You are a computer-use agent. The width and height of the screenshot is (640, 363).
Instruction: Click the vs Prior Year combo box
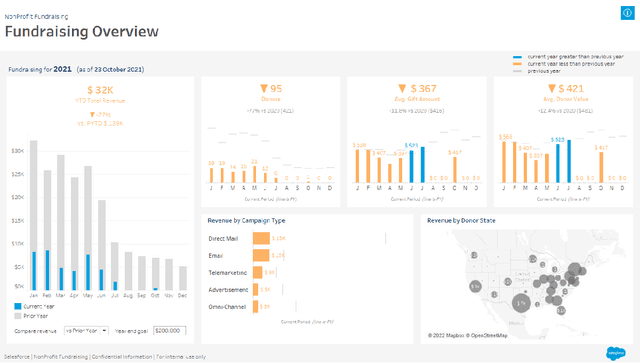pos(86,331)
